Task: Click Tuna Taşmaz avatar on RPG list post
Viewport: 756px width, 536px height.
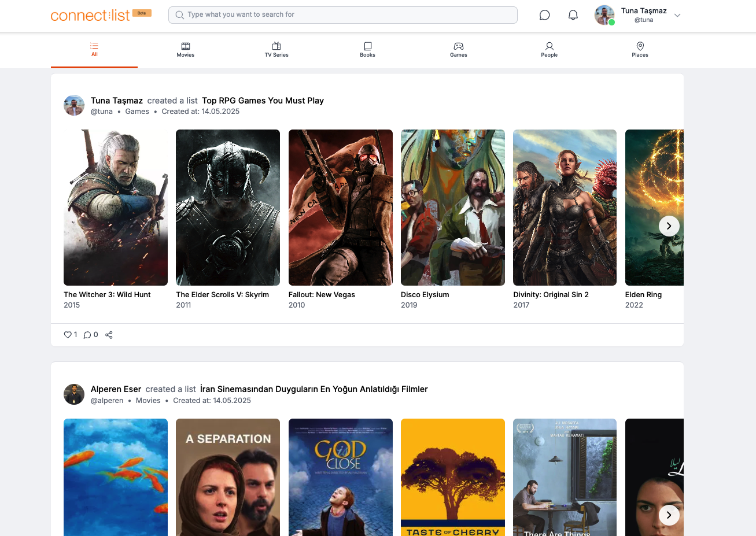Action: point(74,105)
